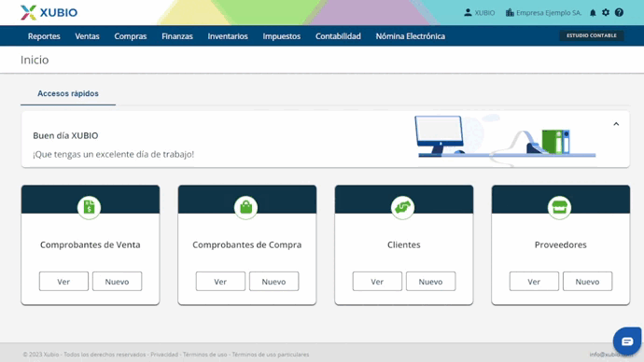Open the Ventas menu
The image size is (644, 362).
(87, 36)
